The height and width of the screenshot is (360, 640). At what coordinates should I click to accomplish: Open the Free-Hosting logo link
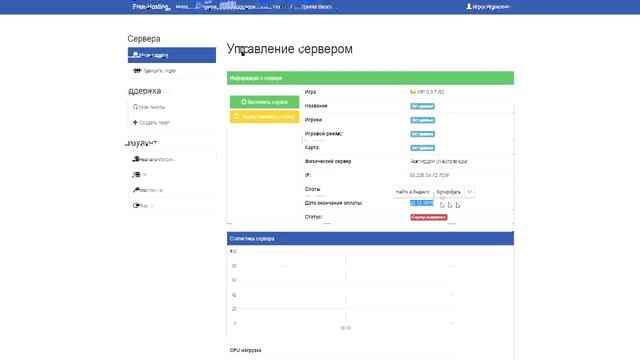pos(151,7)
